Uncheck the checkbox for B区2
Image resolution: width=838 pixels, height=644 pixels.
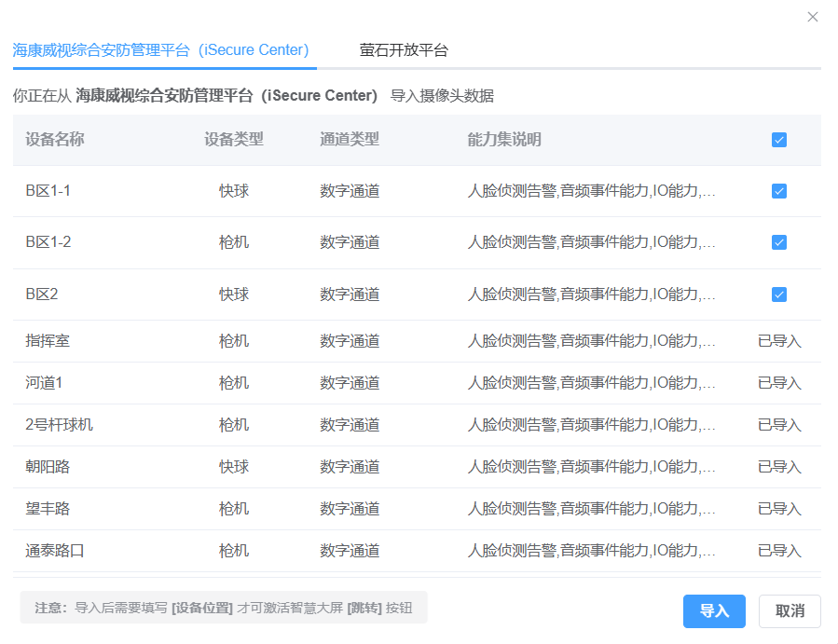pyautogui.click(x=779, y=295)
